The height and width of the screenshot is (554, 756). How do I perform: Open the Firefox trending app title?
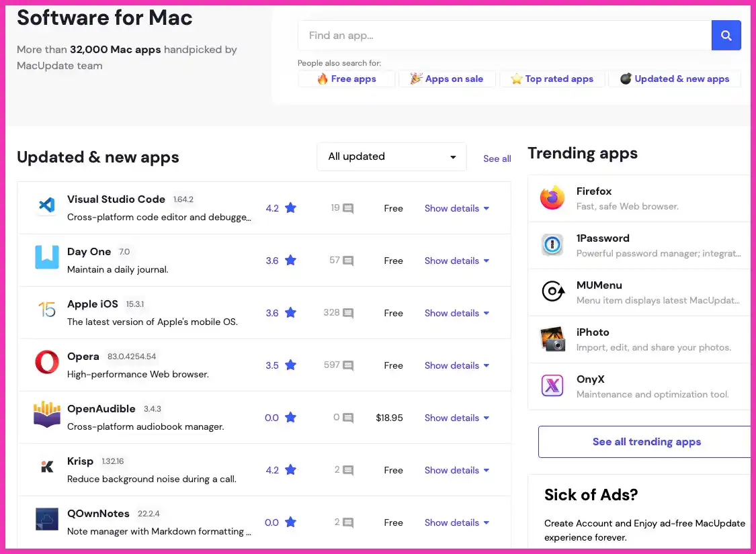(x=594, y=191)
